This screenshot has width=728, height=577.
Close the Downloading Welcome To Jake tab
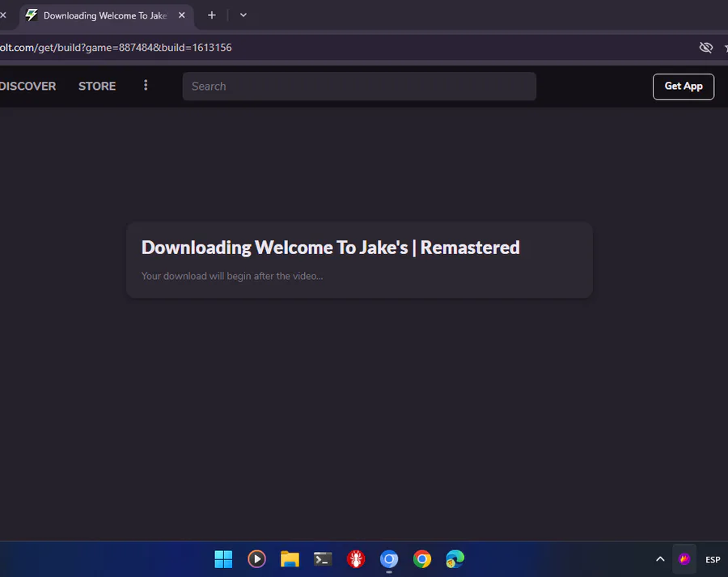point(182,15)
